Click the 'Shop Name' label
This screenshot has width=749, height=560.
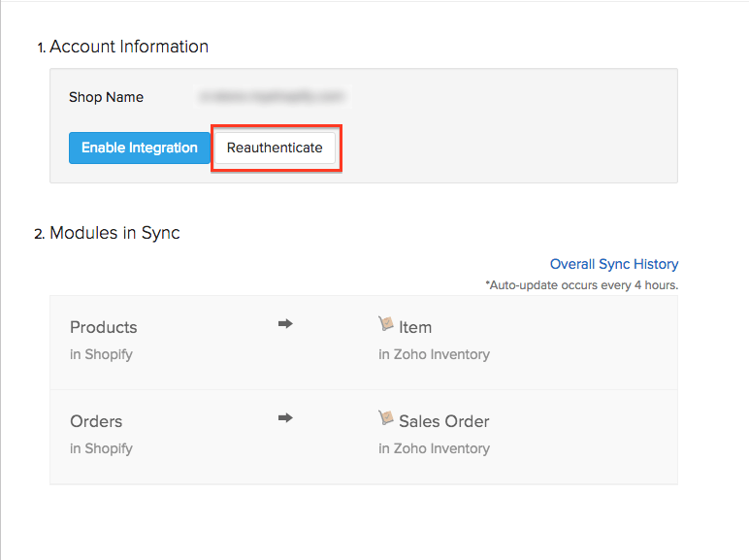point(106,97)
